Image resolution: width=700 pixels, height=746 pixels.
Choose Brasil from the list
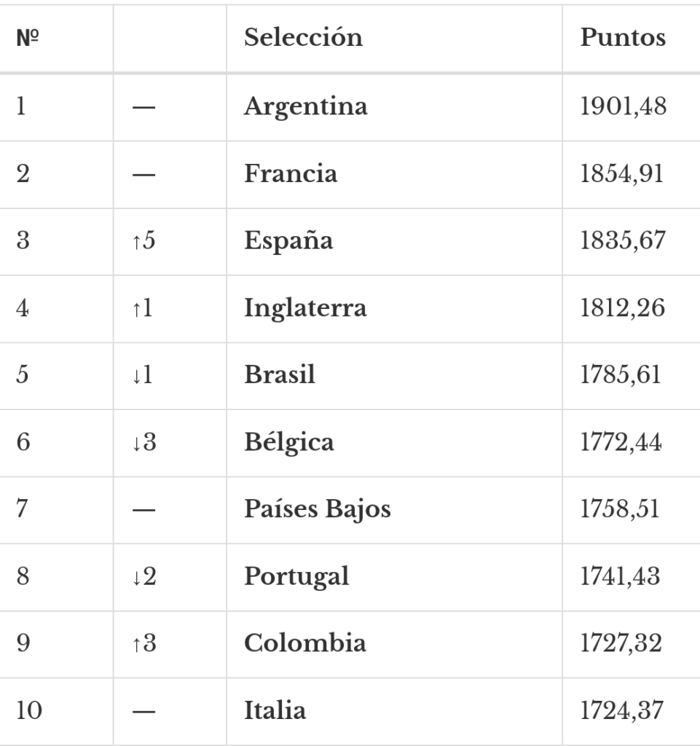point(280,375)
